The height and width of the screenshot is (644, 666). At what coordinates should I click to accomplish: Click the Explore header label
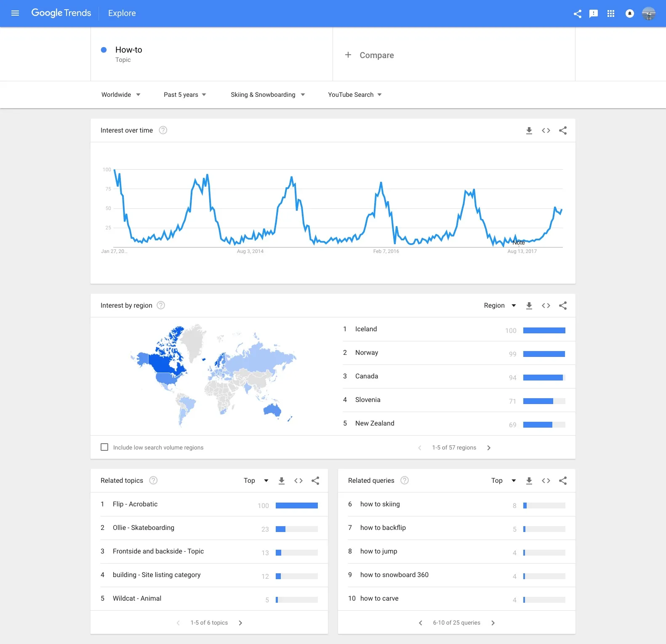coord(122,13)
